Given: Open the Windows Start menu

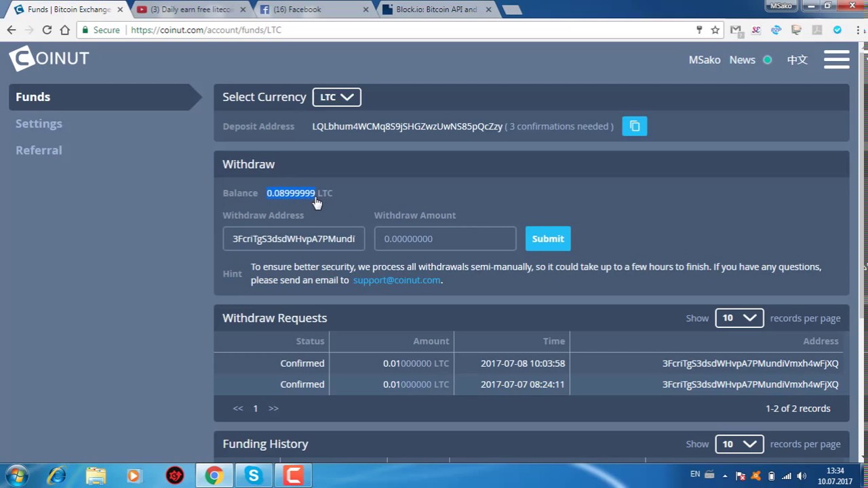Looking at the screenshot, I should 17,476.
